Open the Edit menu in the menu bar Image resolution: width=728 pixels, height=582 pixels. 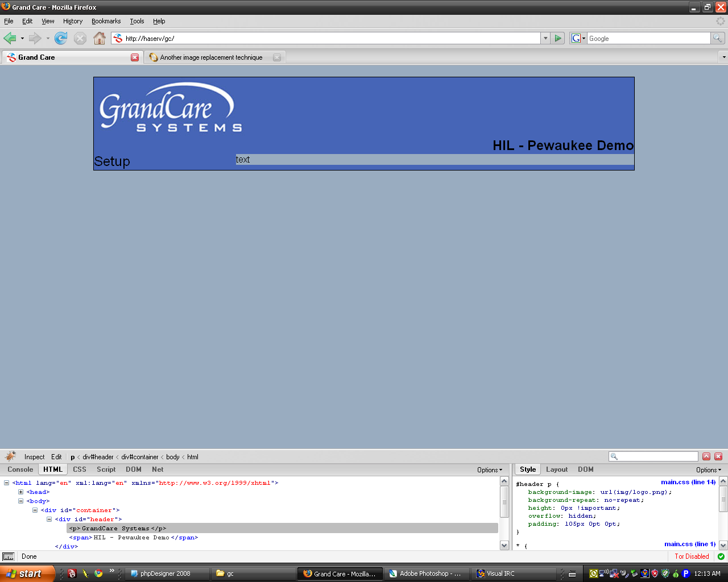pos(27,21)
